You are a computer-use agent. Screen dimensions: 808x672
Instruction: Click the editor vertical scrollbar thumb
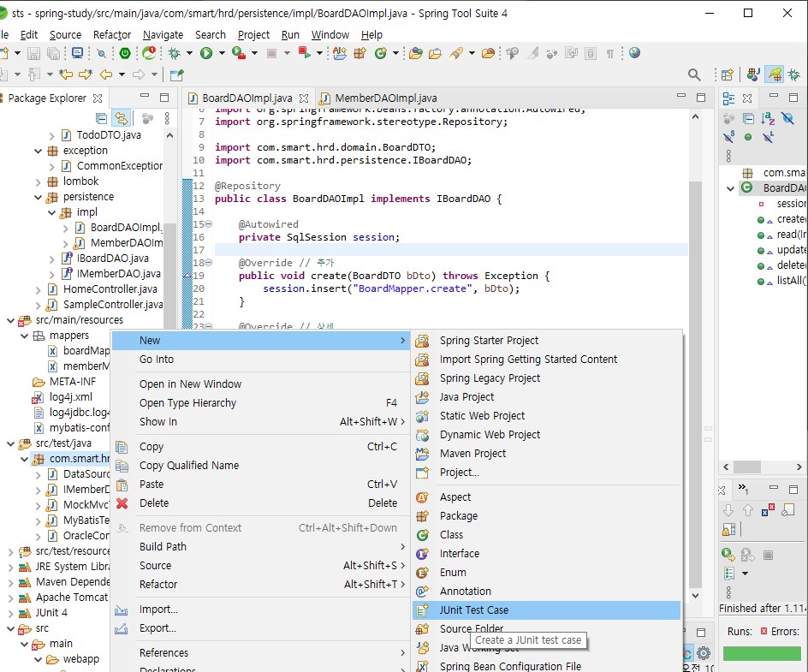695,383
